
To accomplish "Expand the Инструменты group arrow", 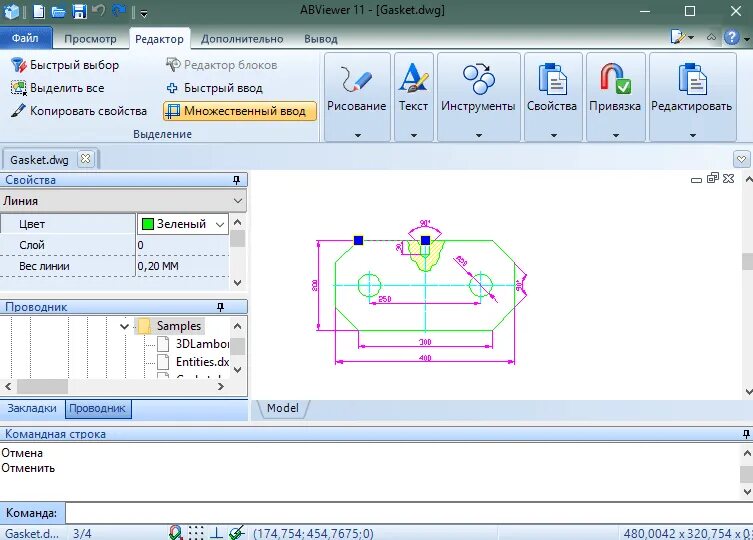I will point(479,135).
